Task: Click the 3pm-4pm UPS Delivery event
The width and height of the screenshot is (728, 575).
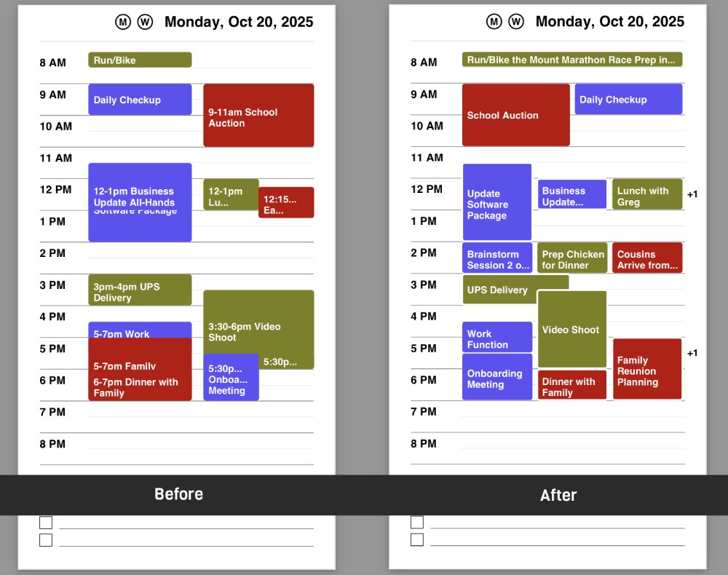Action: pyautogui.click(x=140, y=291)
